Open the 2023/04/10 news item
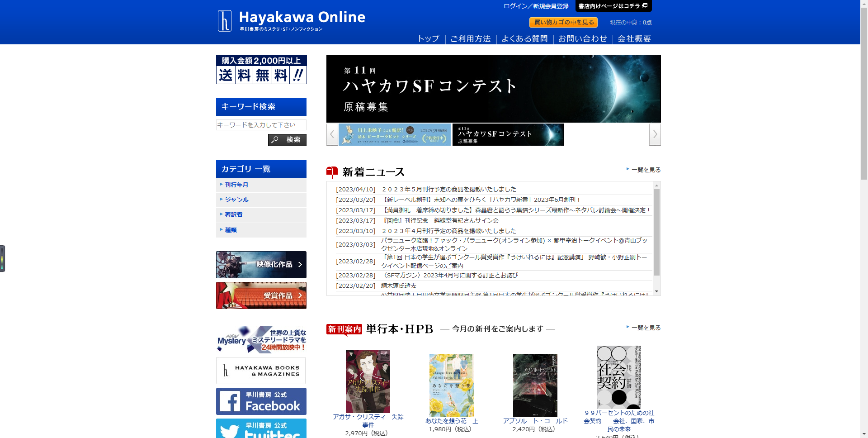The width and height of the screenshot is (868, 438). [x=449, y=190]
